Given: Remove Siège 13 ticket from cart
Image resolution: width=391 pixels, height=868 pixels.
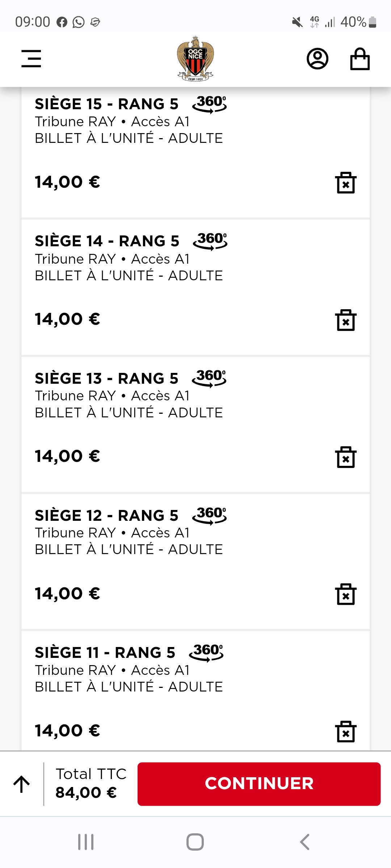Looking at the screenshot, I should [x=346, y=457].
